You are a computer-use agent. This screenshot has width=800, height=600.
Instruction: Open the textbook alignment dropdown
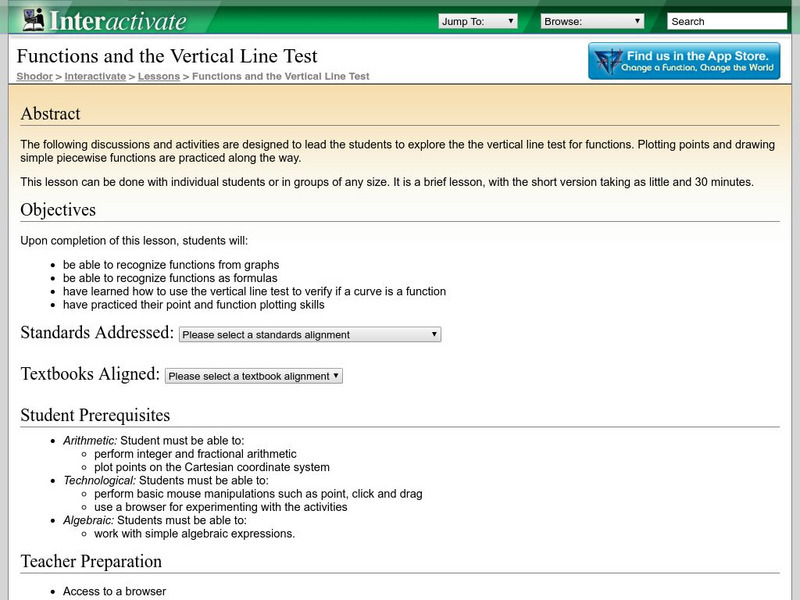(254, 376)
